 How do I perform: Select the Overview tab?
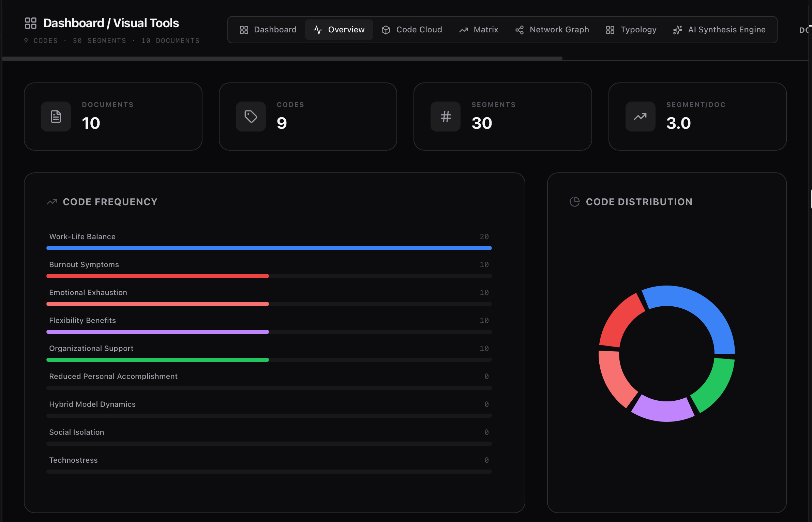pyautogui.click(x=339, y=30)
